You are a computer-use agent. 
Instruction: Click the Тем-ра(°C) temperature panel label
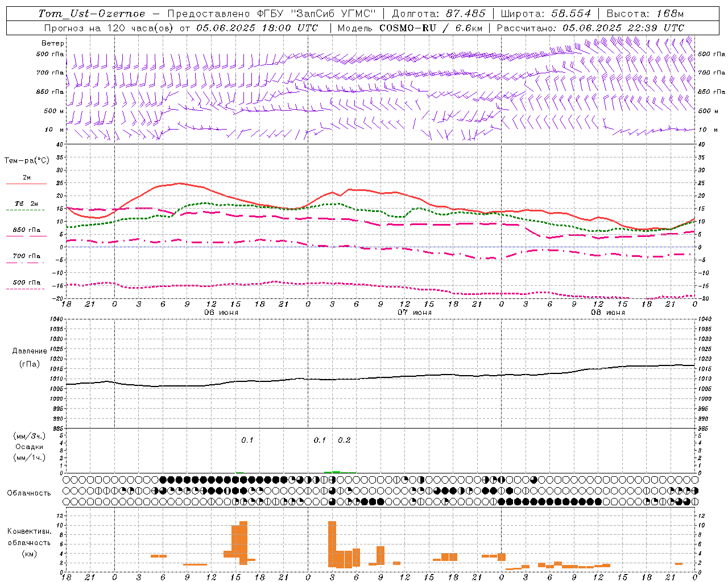coord(27,161)
